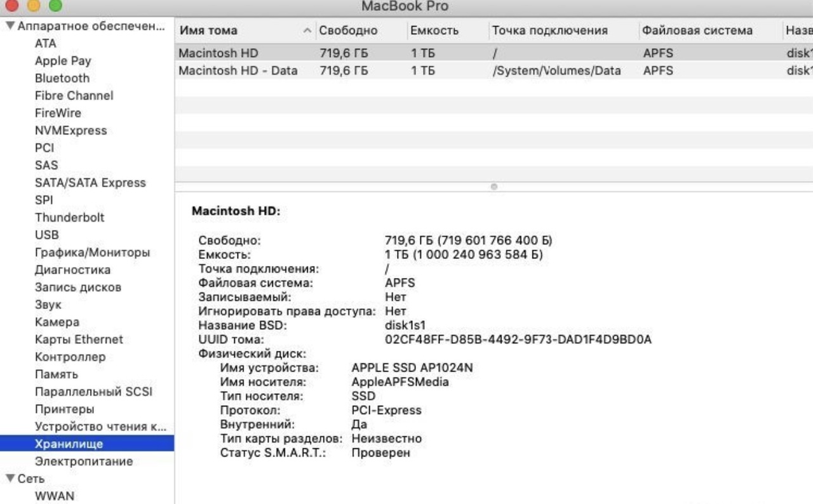The image size is (813, 504).
Task: Select Камера in the sidebar
Action: click(x=57, y=322)
